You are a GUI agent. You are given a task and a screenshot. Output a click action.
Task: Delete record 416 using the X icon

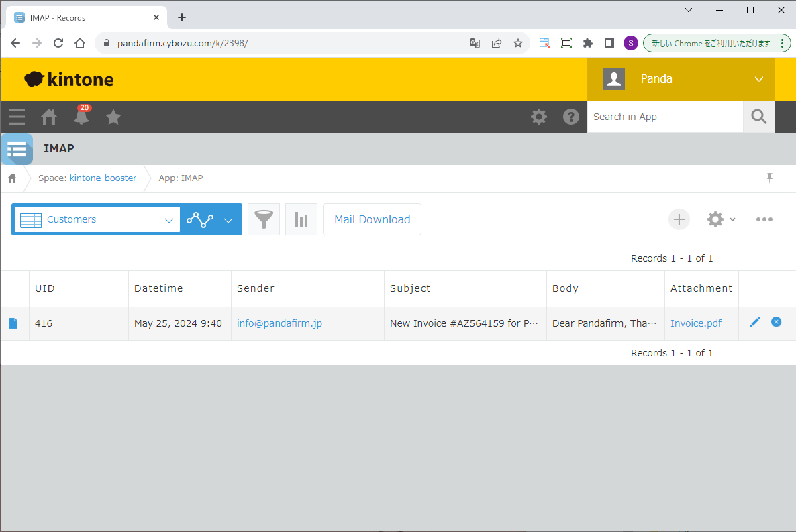tap(776, 322)
